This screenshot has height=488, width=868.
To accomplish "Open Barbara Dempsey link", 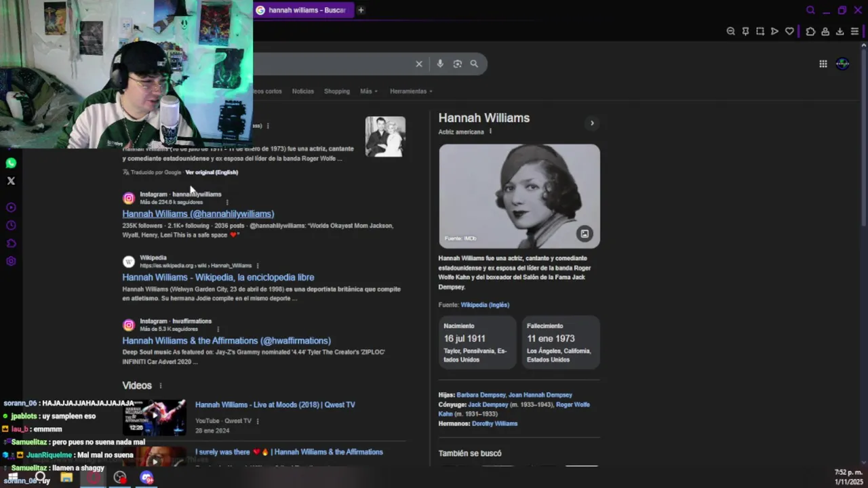I will (480, 394).
